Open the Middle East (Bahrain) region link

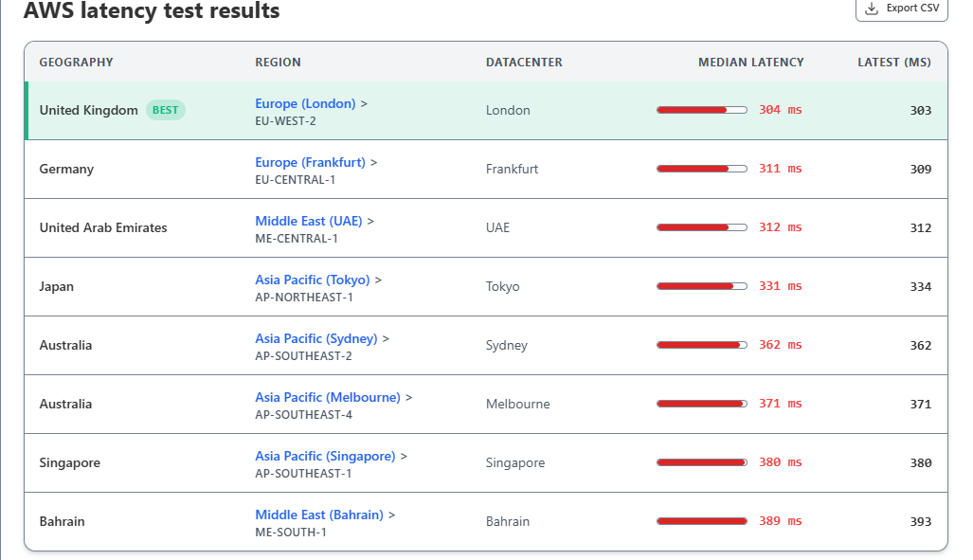coord(318,515)
